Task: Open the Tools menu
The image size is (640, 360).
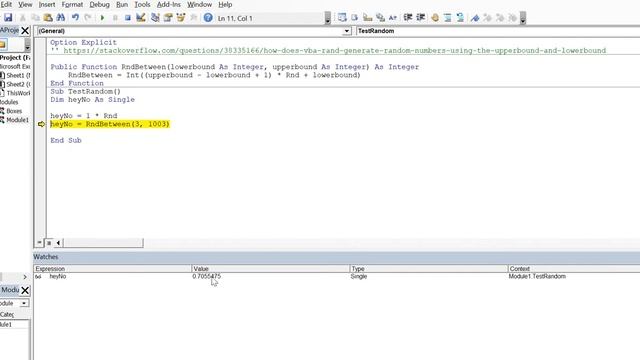Action: [142, 4]
